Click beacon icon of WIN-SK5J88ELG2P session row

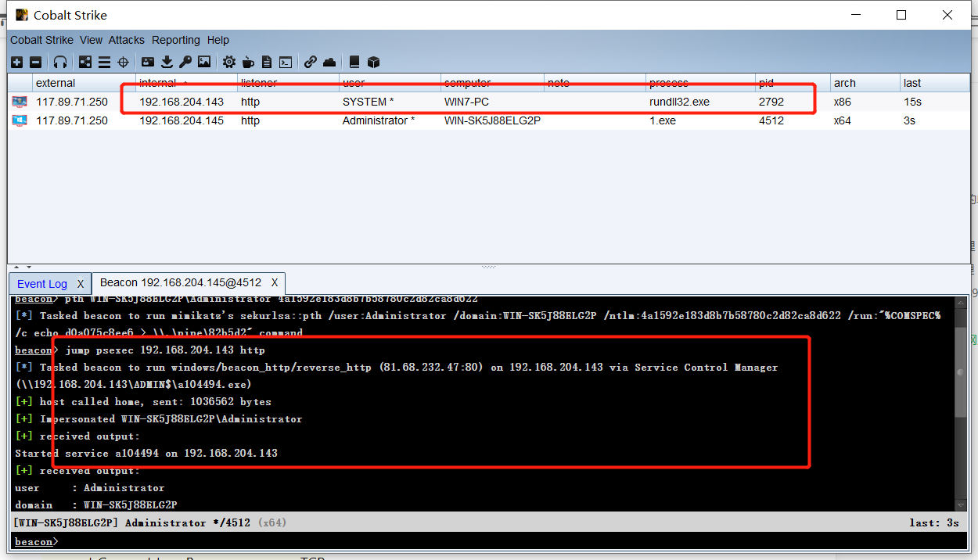tap(20, 120)
